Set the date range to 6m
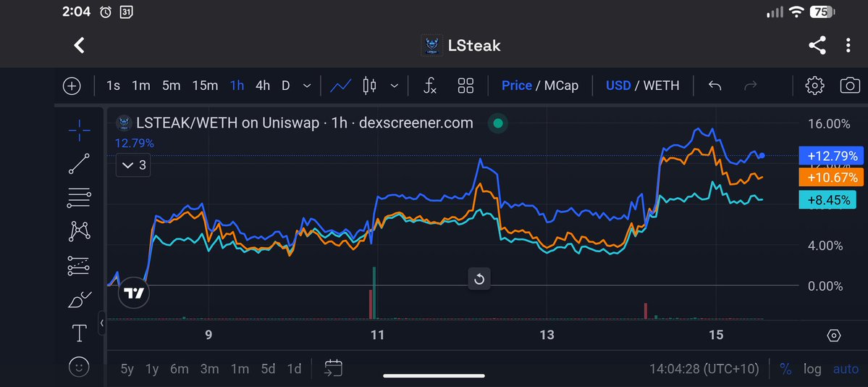The width and height of the screenshot is (868, 387). (x=180, y=369)
